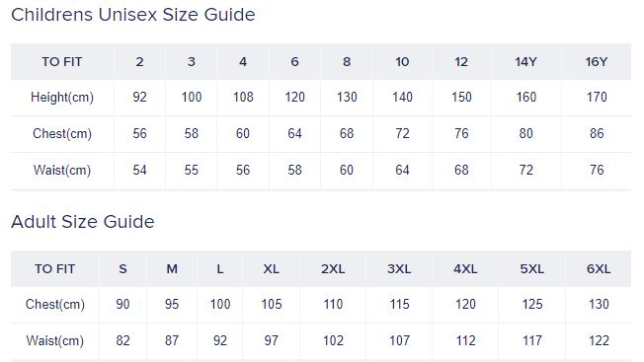Click the chest value 86 cell
The image size is (644, 362).
597,133
